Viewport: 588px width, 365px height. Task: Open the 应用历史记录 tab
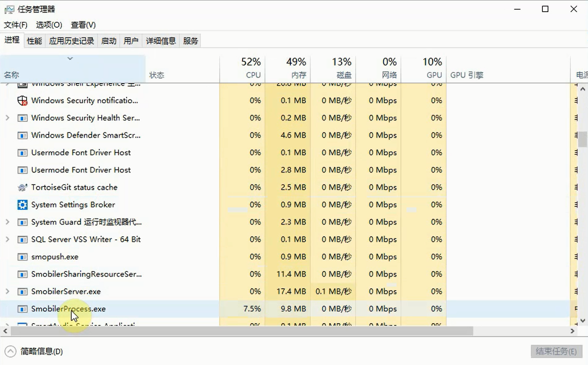(x=72, y=41)
